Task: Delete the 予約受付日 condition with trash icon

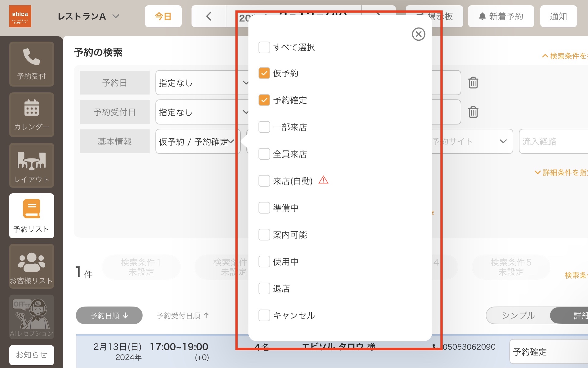Action: point(473,112)
